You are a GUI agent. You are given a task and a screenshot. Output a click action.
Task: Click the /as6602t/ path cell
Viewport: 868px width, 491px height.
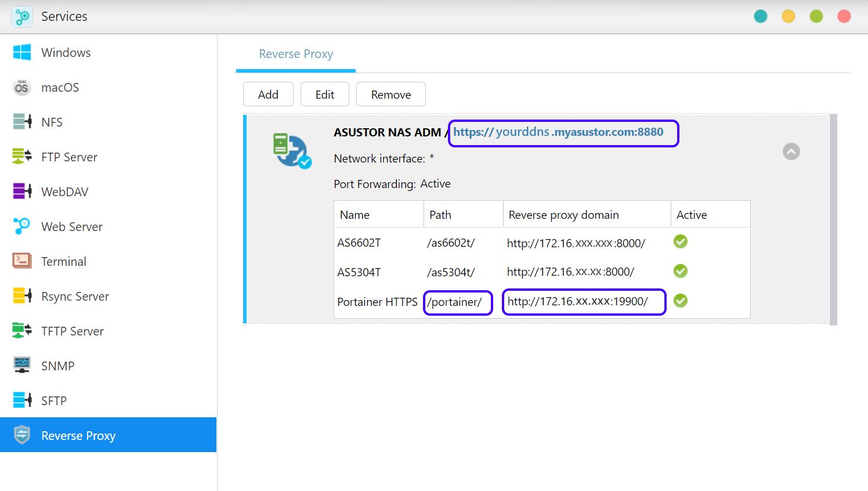coord(451,243)
